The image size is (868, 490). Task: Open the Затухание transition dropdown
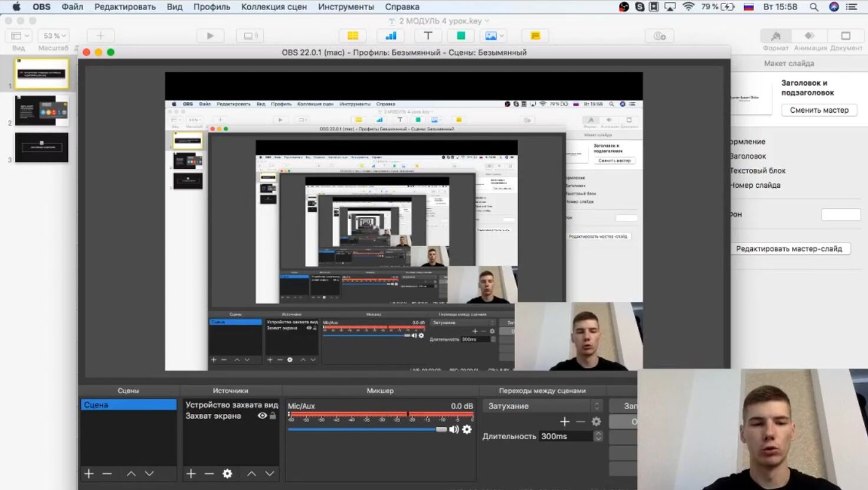[x=542, y=406]
